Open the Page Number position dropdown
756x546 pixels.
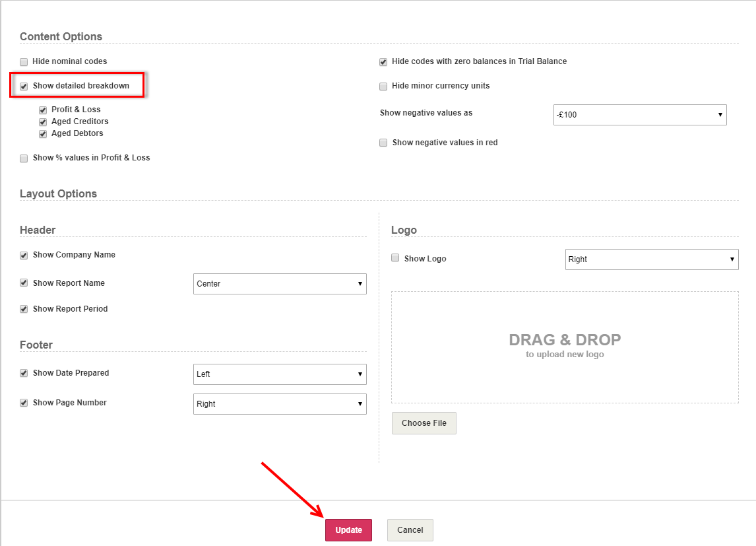point(280,403)
